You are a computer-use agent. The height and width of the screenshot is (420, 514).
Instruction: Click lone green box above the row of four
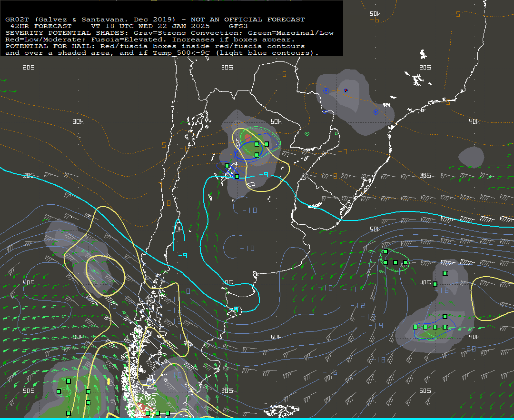click(x=445, y=316)
